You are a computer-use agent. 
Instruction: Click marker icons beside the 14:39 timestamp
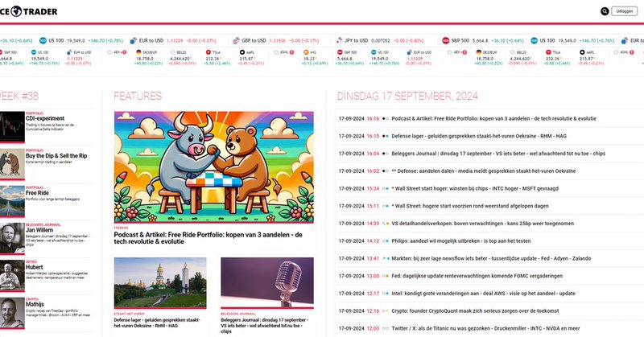pos(386,224)
